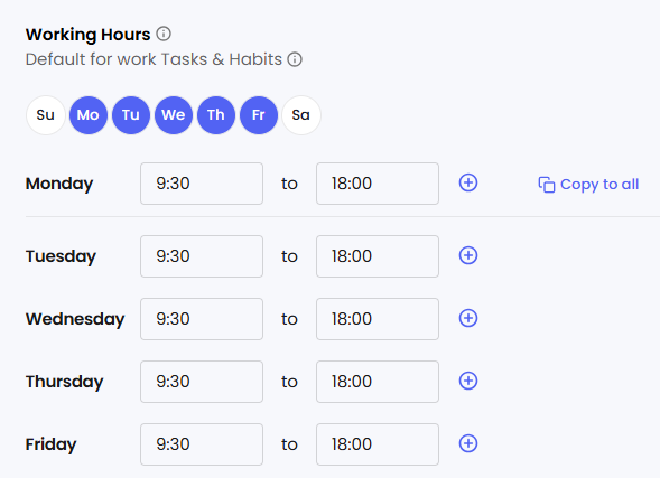Toggle Wednesday day circle off

click(173, 115)
